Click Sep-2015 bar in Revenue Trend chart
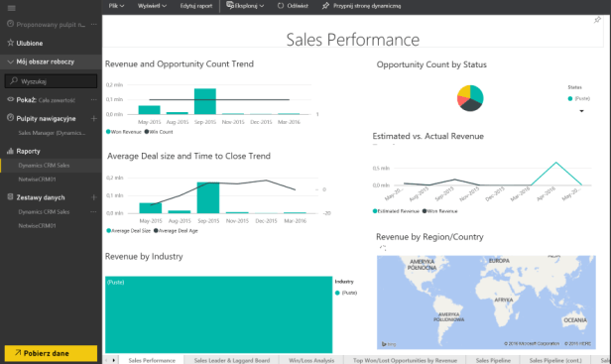 pos(205,101)
